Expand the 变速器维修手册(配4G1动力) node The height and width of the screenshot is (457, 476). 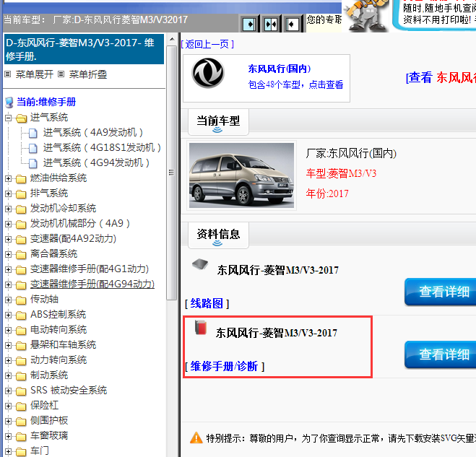pos(8,270)
